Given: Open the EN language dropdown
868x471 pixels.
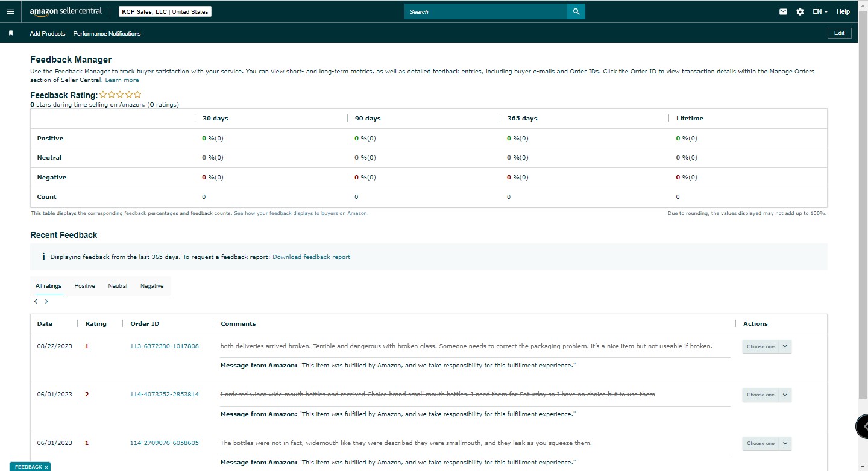Looking at the screenshot, I should click(x=820, y=11).
